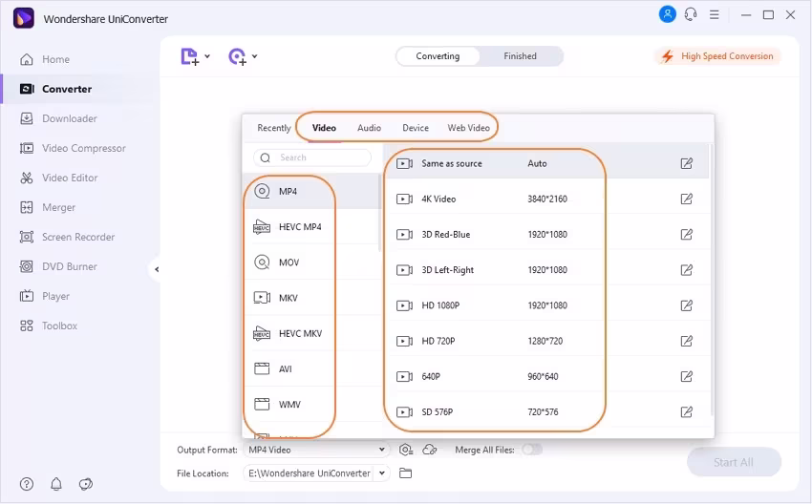Switch to the Finished tab
Viewport: 812px width, 504px height.
520,56
